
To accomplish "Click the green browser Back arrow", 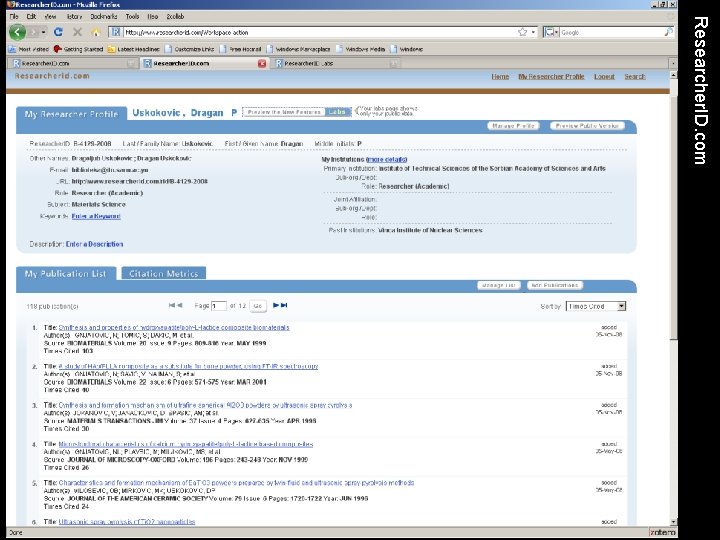I will click(17, 32).
